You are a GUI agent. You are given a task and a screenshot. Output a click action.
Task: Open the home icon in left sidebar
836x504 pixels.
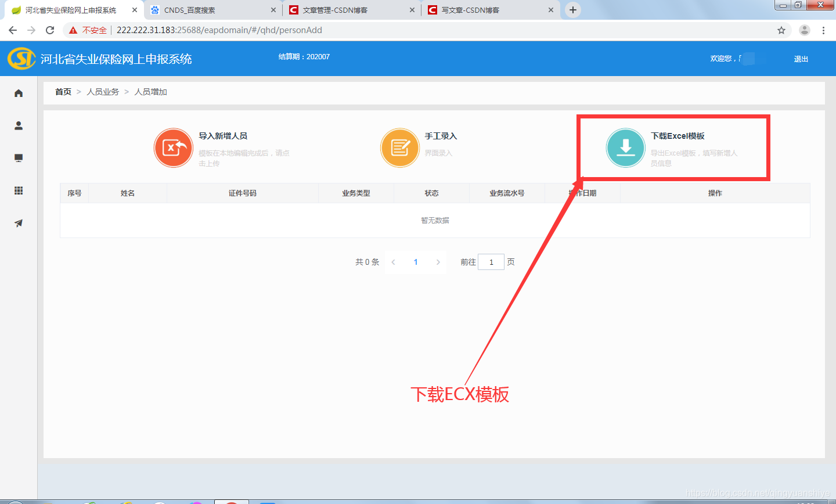[x=19, y=93]
